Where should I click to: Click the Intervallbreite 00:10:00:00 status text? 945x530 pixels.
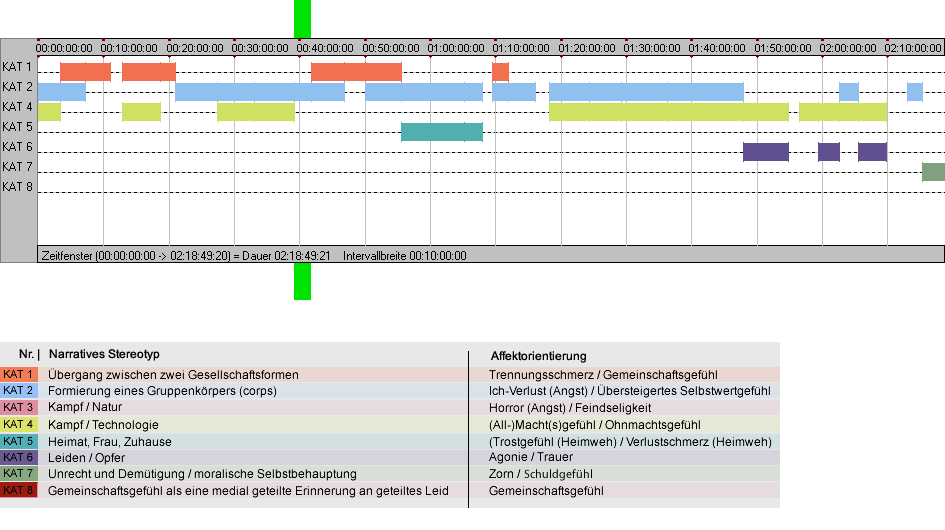point(405,256)
